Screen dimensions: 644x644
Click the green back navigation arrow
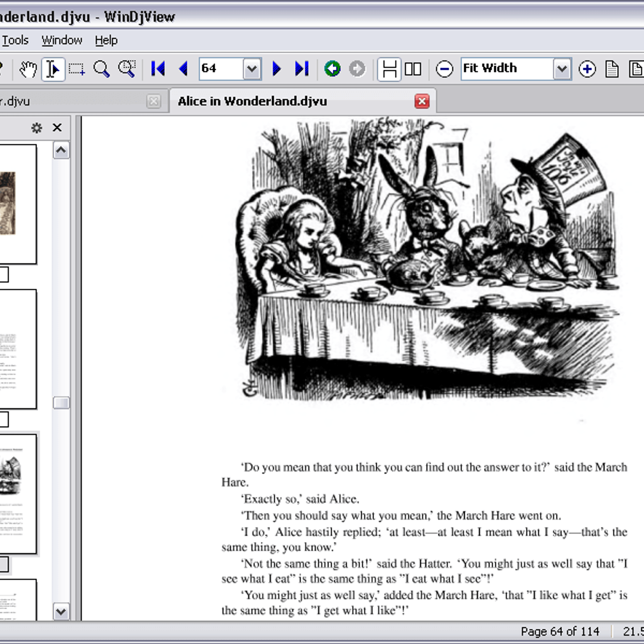point(332,69)
